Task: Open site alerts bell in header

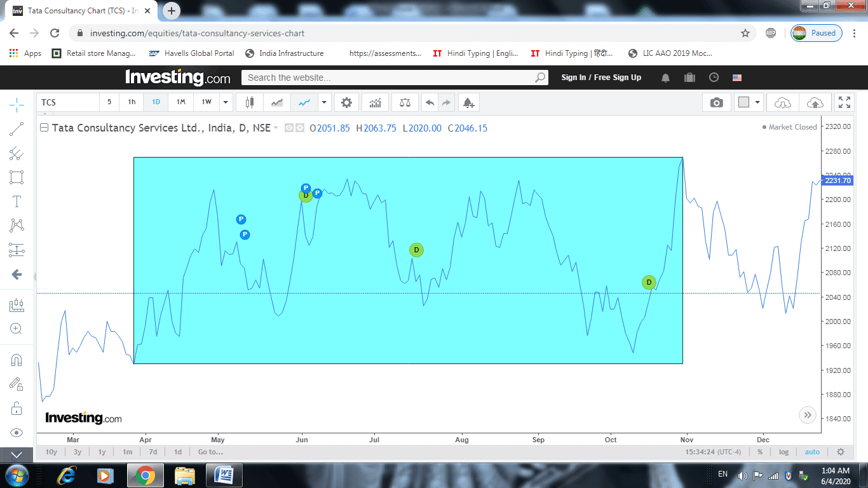Action: click(x=666, y=78)
